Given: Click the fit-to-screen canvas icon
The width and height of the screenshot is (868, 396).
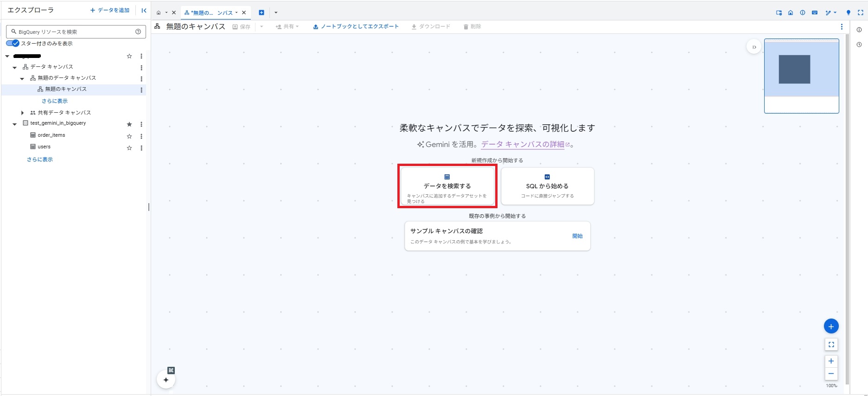Looking at the screenshot, I should [x=831, y=345].
